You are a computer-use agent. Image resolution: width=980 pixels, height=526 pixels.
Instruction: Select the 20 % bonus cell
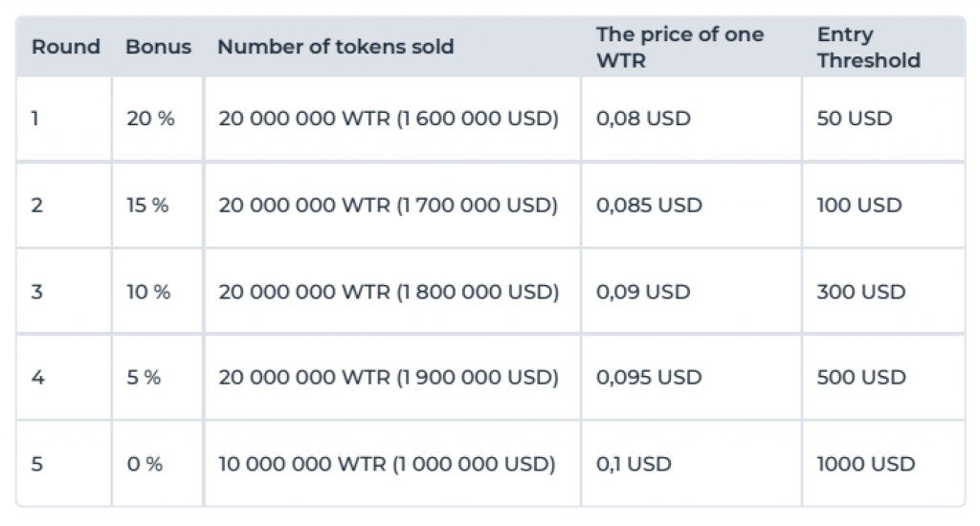pos(150,120)
